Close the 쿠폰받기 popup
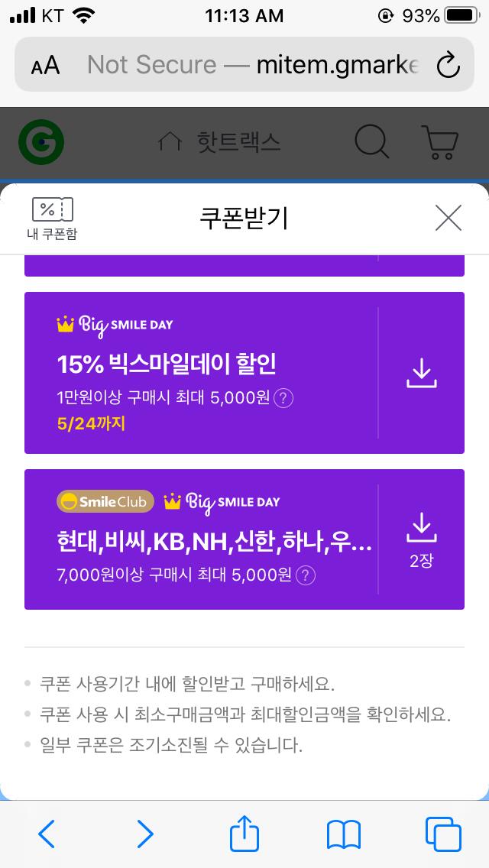The height and width of the screenshot is (868, 489). pyautogui.click(x=448, y=218)
